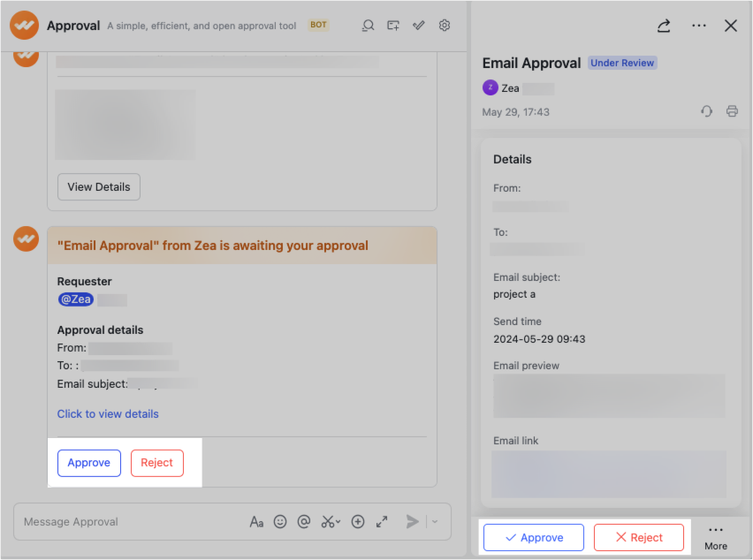Print the approval with the printer icon
Image resolution: width=753 pixels, height=560 pixels.
tap(732, 111)
